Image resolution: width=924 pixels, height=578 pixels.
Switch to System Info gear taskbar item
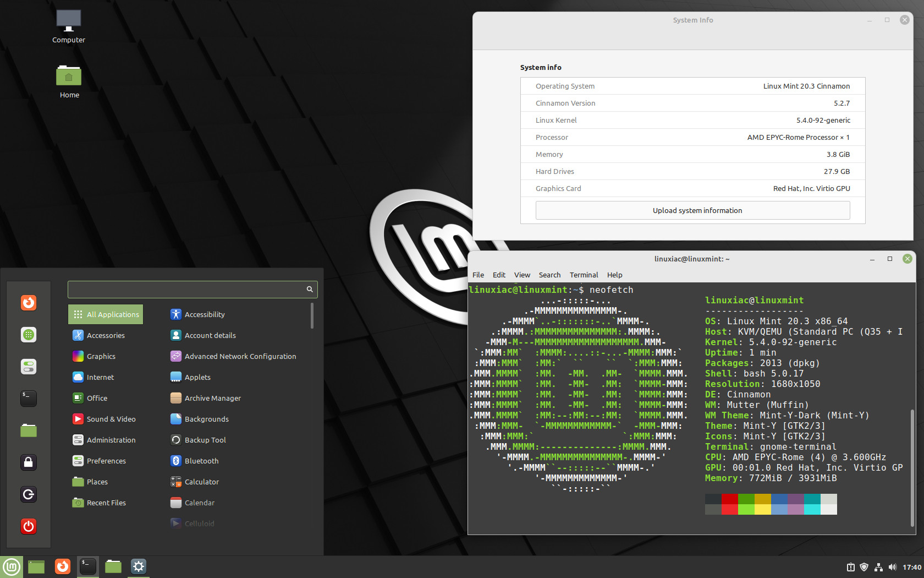tap(139, 566)
